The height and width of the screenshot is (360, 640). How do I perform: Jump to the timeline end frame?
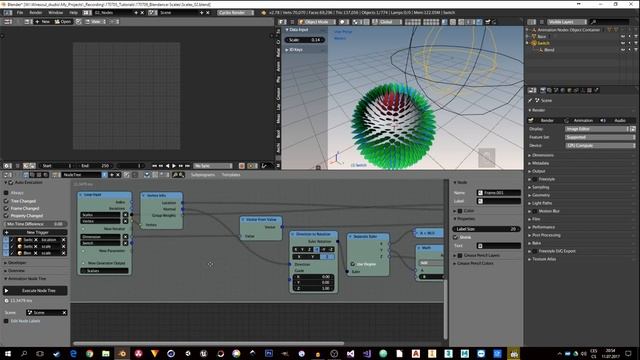click(187, 166)
